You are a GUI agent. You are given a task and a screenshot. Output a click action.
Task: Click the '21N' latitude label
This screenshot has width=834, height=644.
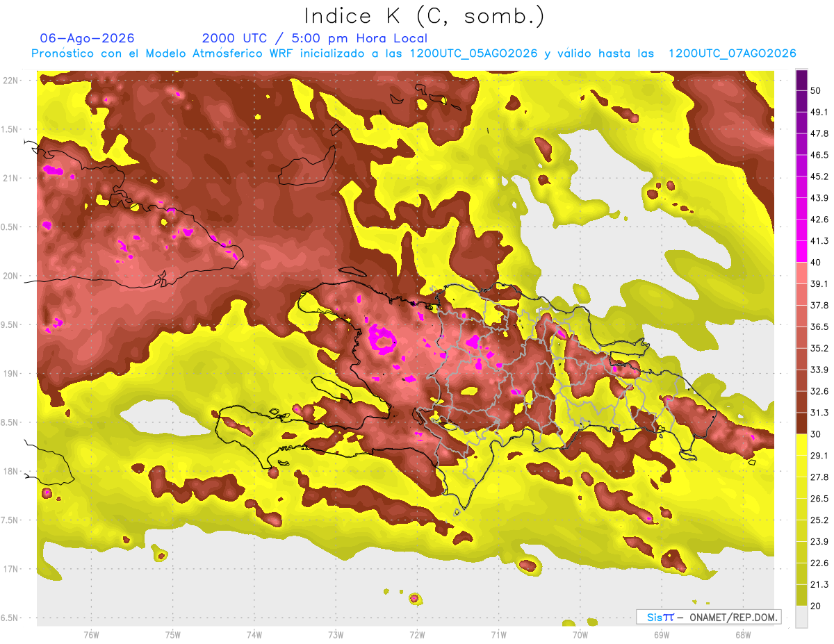[10, 178]
